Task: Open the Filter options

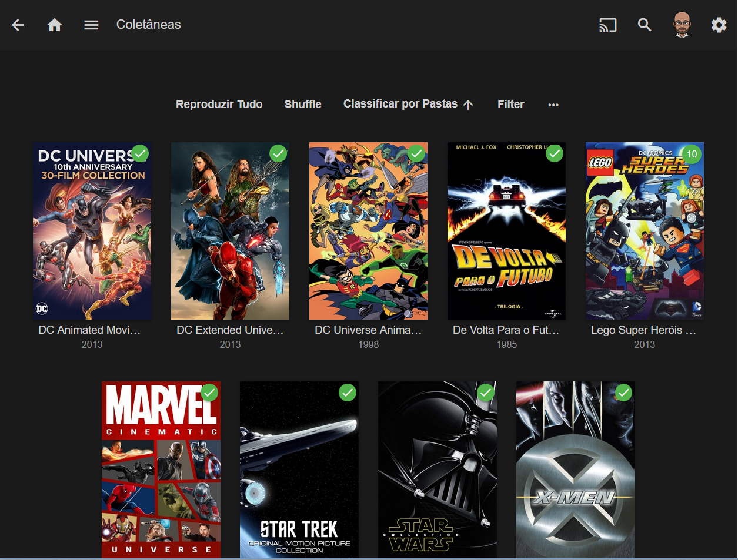Action: [510, 104]
